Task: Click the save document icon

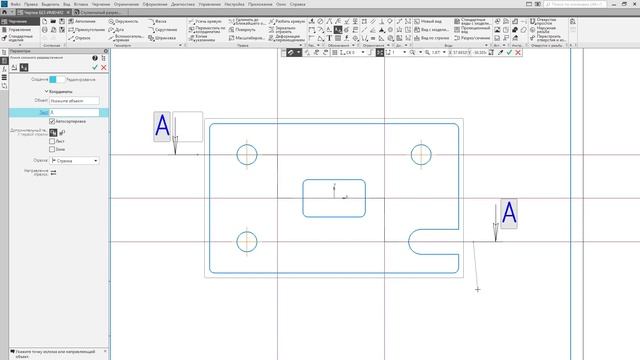Action: tap(62, 21)
